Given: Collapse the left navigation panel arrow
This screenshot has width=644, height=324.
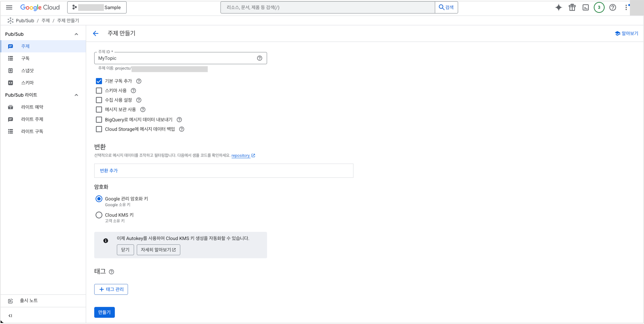Looking at the screenshot, I should (x=10, y=316).
